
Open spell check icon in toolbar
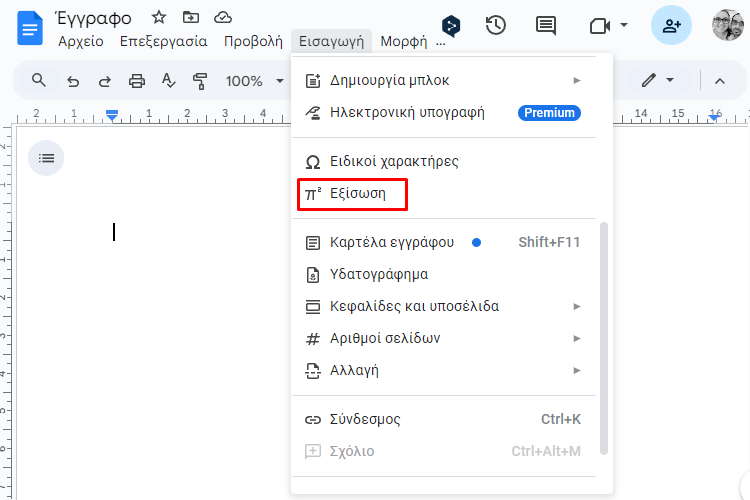point(168,80)
